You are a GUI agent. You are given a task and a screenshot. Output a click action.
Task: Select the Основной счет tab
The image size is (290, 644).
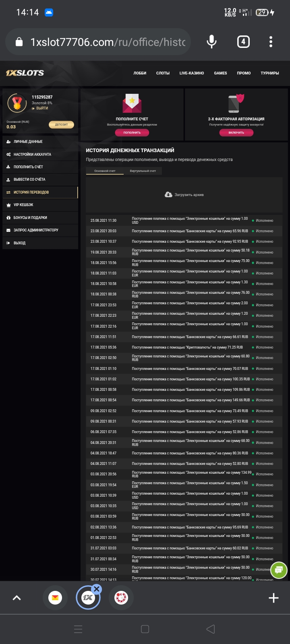[105, 171]
